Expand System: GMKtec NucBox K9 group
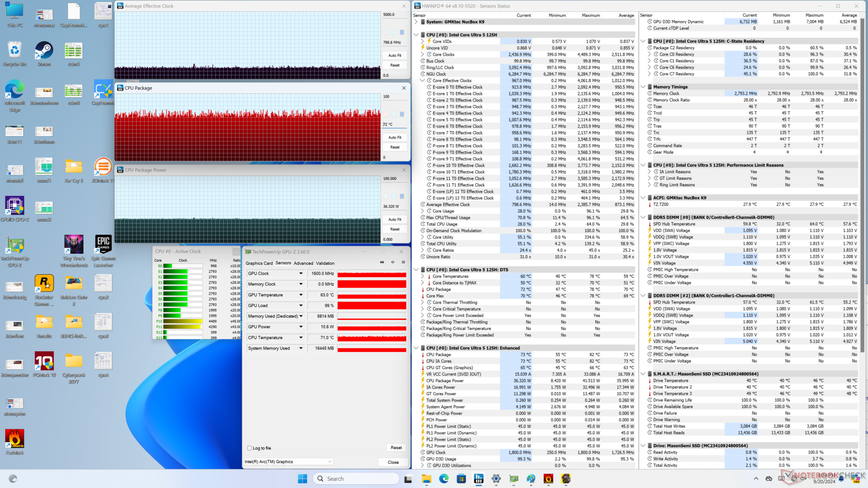This screenshot has width=868, height=488. (416, 22)
